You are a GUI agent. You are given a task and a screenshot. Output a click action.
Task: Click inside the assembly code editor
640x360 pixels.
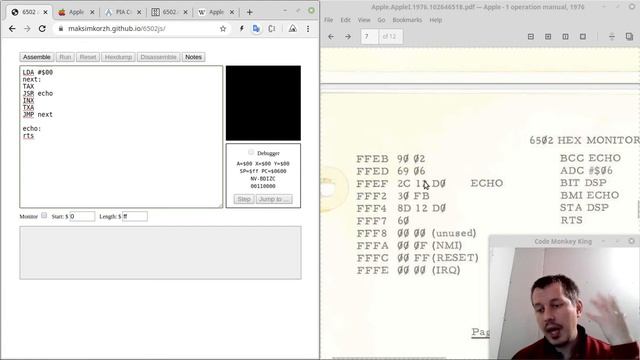pos(121,137)
